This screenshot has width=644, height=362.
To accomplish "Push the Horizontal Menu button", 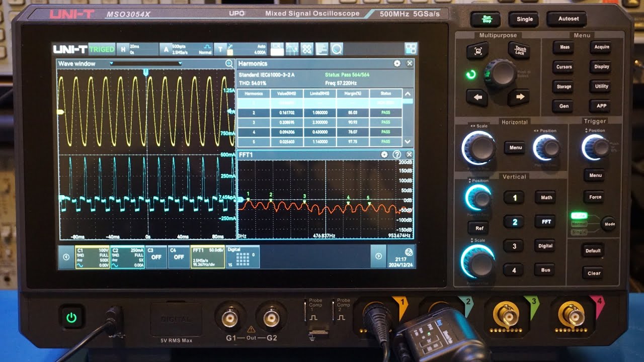I will coord(516,148).
